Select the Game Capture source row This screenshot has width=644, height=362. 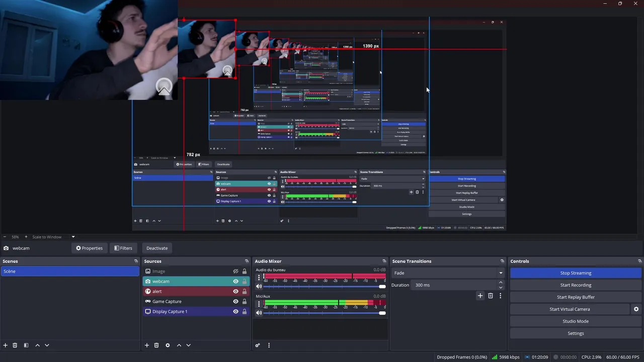click(196, 302)
